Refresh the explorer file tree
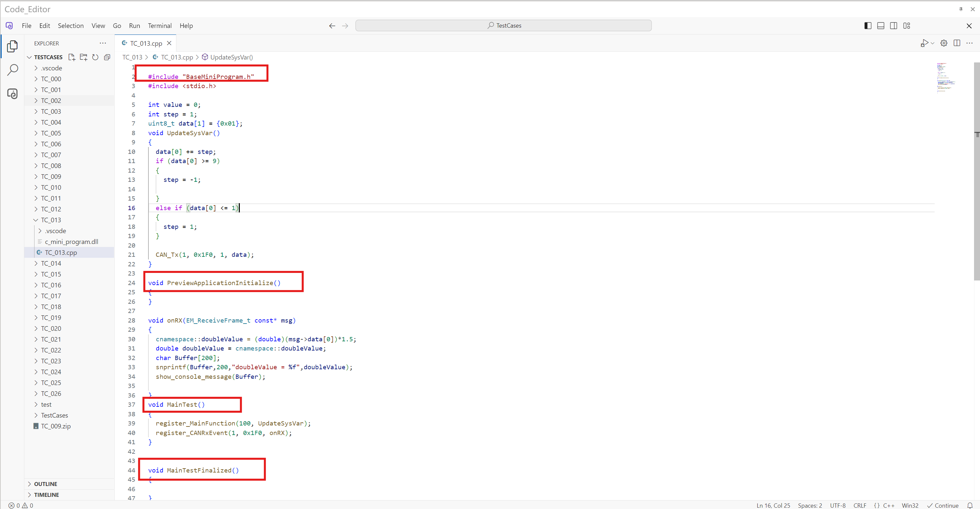 [x=95, y=57]
